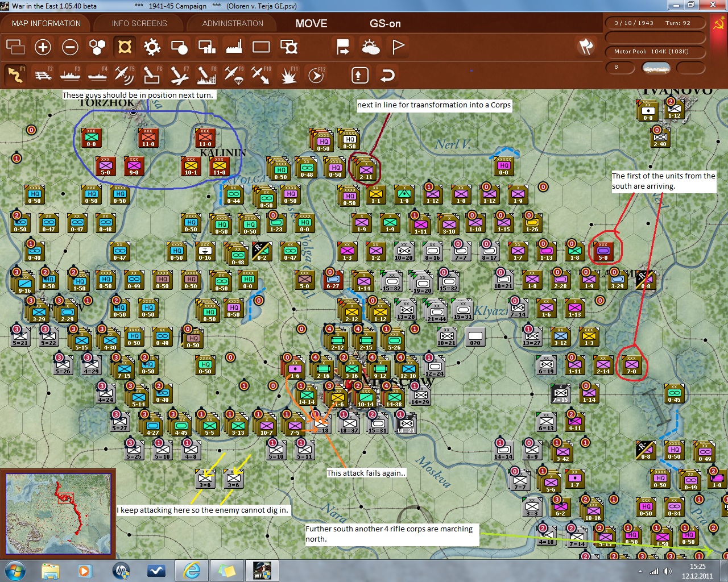Click the crossed white flags icon
The width and height of the screenshot is (728, 582).
coord(586,47)
